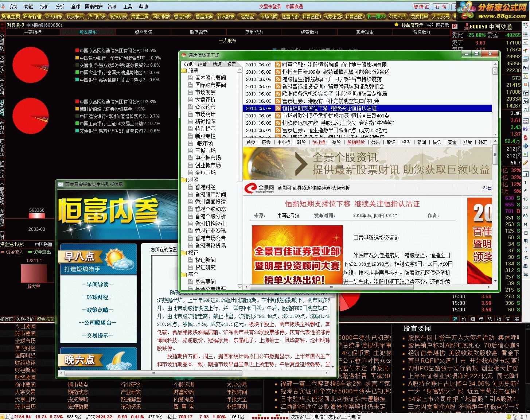Click the 全景百佳证券营业部 ad banner image

[297, 255]
